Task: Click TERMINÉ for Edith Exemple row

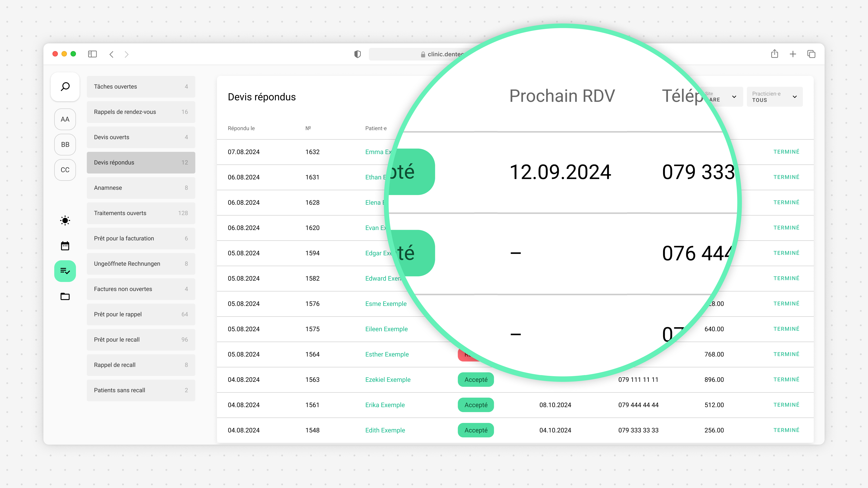Action: 786,430
